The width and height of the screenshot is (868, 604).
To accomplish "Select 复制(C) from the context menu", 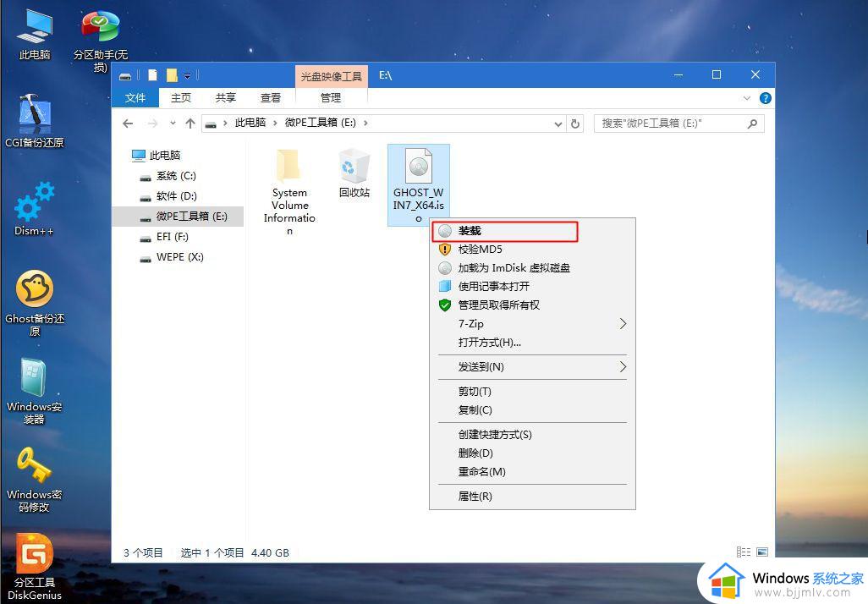I will coord(532,410).
